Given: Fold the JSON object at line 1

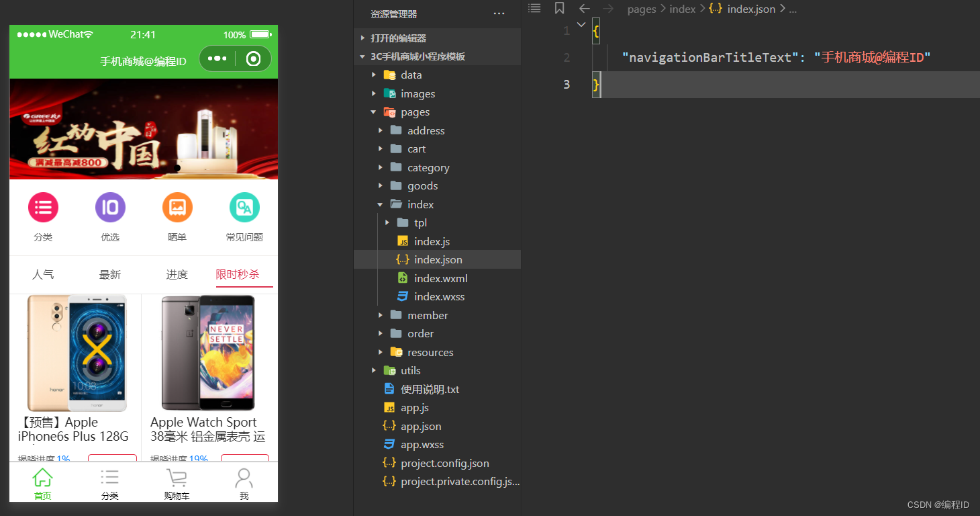Looking at the screenshot, I should click(x=581, y=24).
